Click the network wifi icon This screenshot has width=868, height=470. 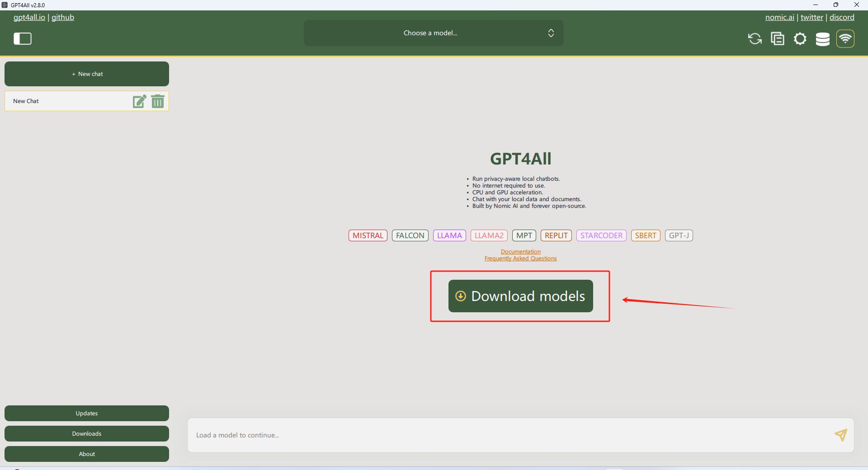coord(845,39)
